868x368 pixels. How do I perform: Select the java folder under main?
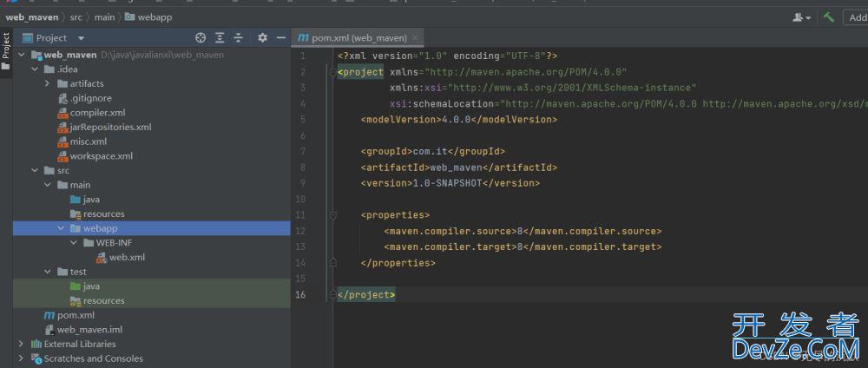[x=85, y=200]
